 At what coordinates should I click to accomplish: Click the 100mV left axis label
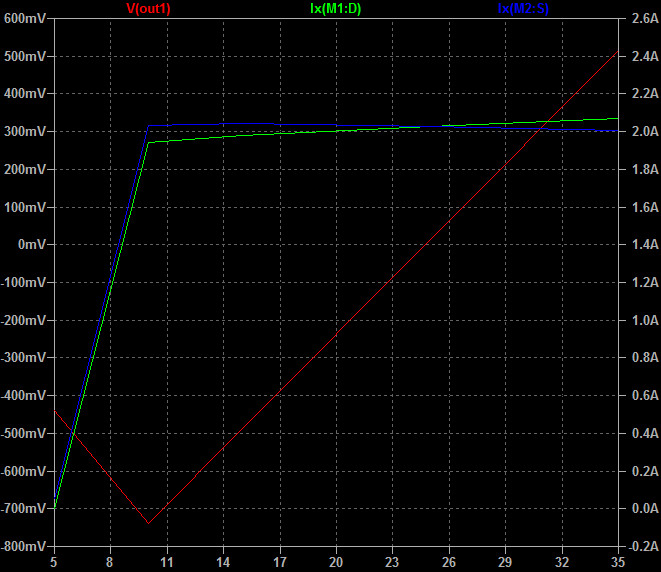(24, 207)
